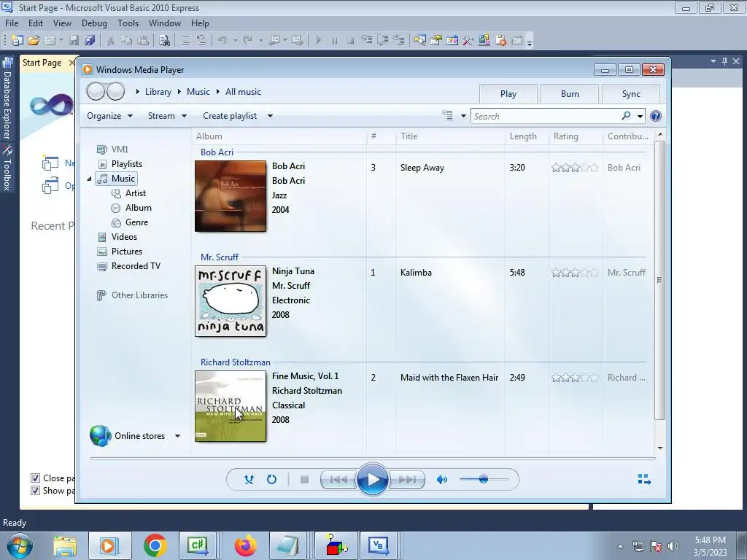Screen dimensions: 747x560
Task: Toggle the Show page checkbox on Start Page
Action: click(x=35, y=490)
